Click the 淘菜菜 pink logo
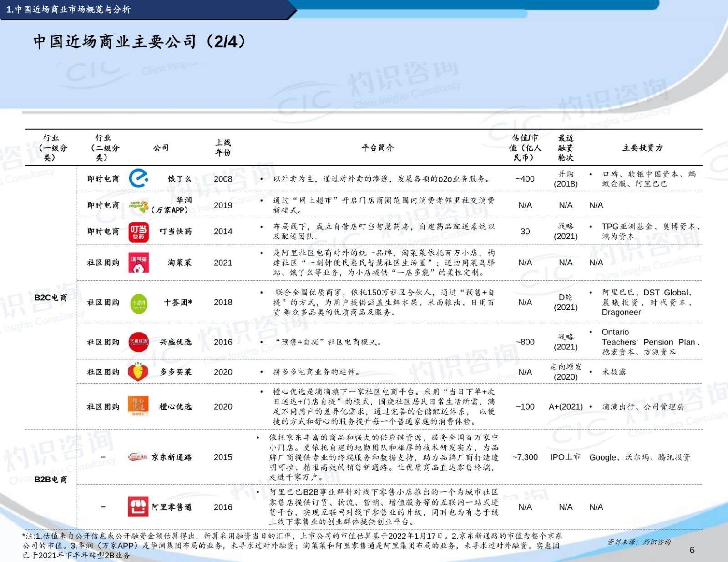Viewport: 728px width, 562px height. coord(138,263)
